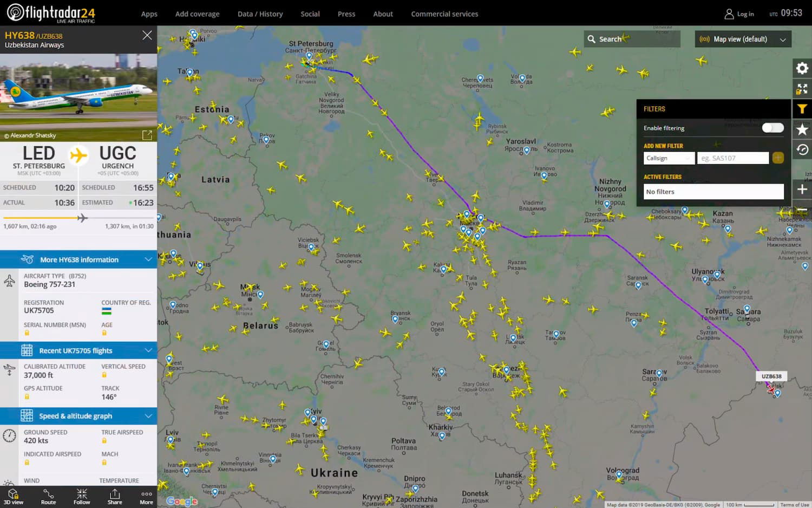This screenshot has width=812, height=508.
Task: Click locked Serial Number padlock icon
Action: [x=27, y=333]
